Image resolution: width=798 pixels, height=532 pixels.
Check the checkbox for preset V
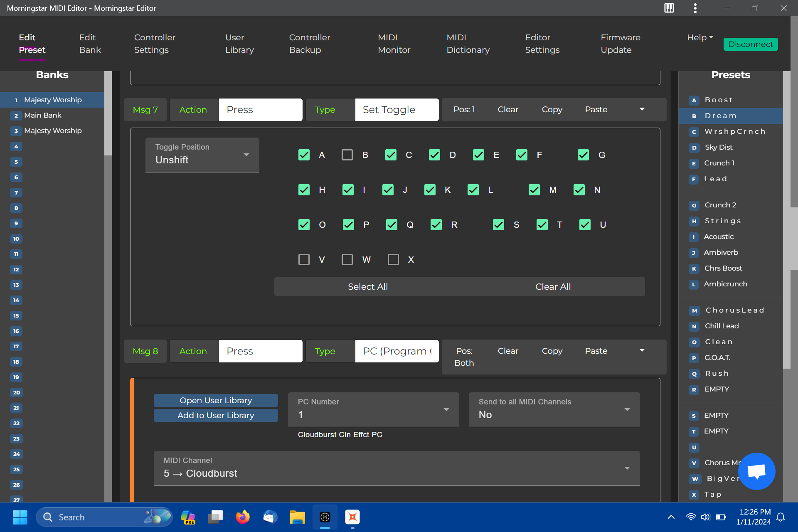tap(304, 260)
